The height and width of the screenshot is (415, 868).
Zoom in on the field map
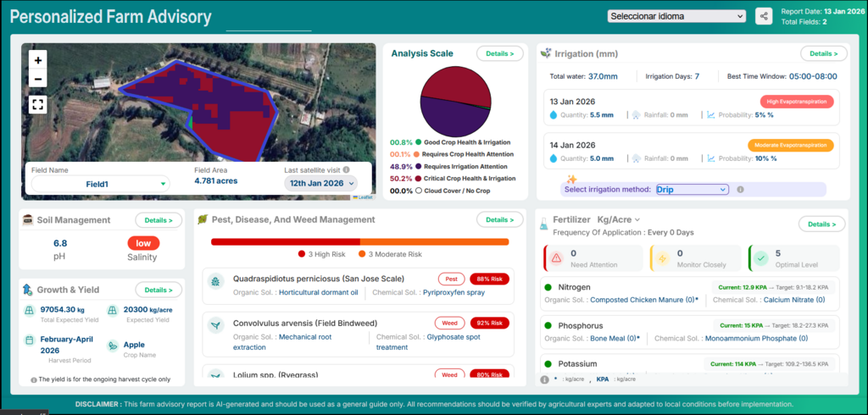(x=38, y=61)
